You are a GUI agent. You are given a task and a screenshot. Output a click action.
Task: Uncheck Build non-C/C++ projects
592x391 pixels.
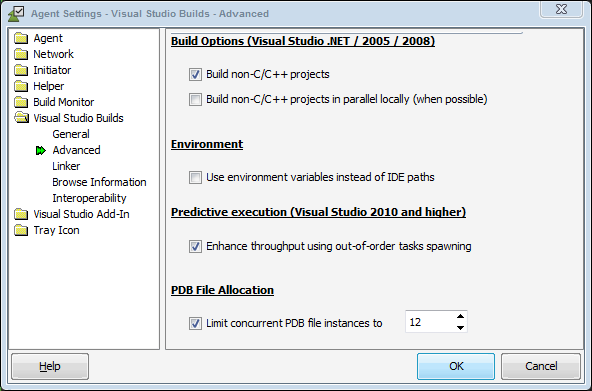pos(195,74)
